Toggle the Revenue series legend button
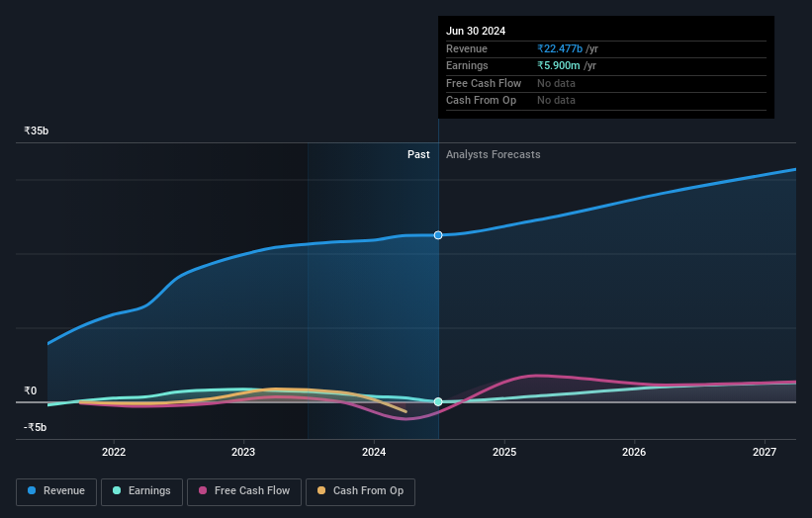Viewport: 812px width, 518px height. [56, 491]
